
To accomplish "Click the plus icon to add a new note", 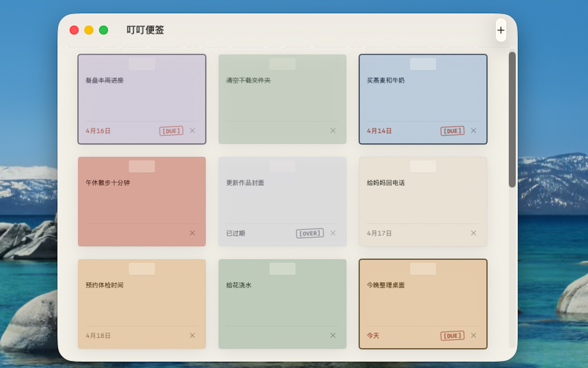I will click(x=501, y=30).
